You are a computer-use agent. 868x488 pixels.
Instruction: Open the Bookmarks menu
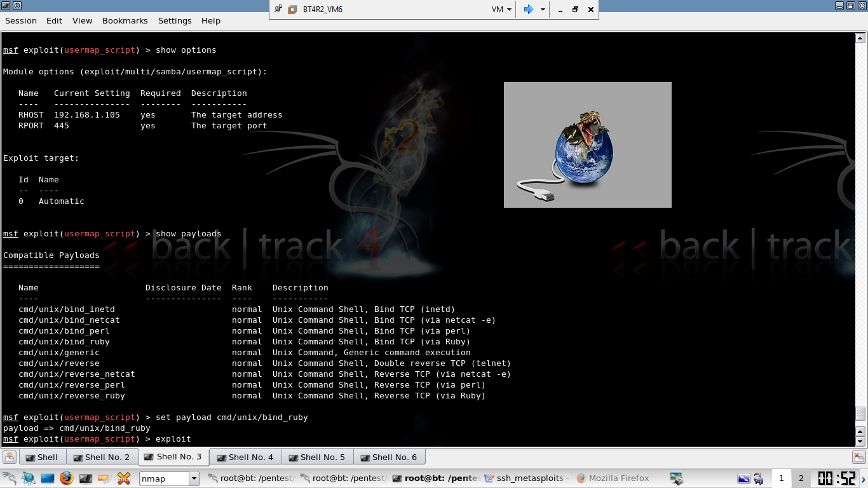[x=125, y=20]
